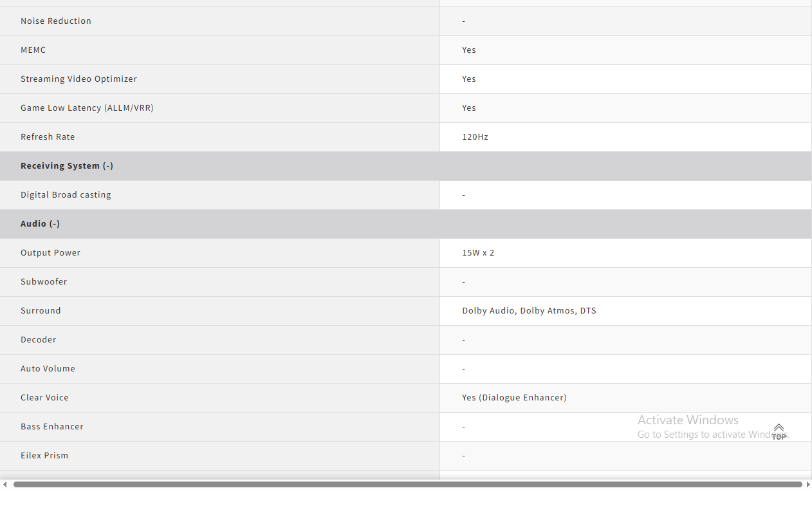
Task: Click the horizontal scrollbar thumb
Action: tap(407, 484)
